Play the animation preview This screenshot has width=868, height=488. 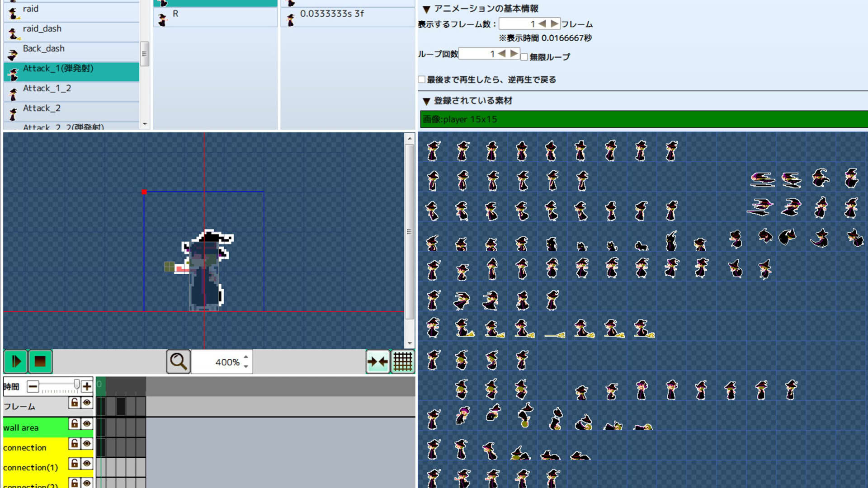[x=16, y=361]
